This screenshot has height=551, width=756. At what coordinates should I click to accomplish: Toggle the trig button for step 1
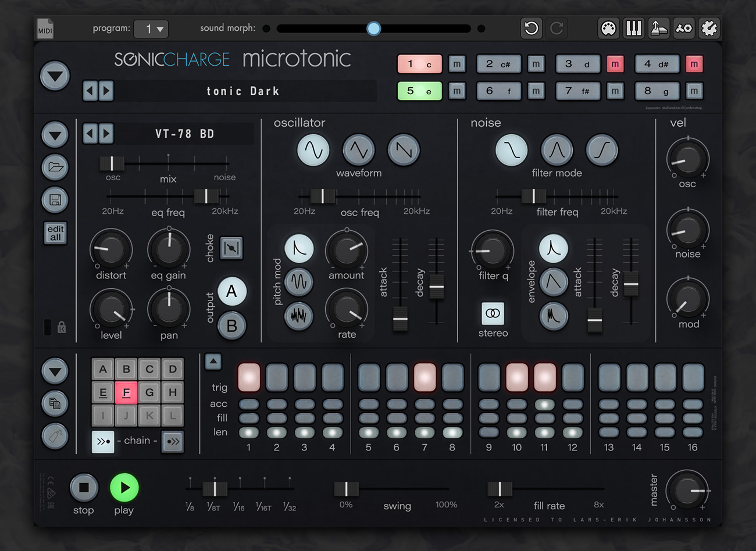249,377
